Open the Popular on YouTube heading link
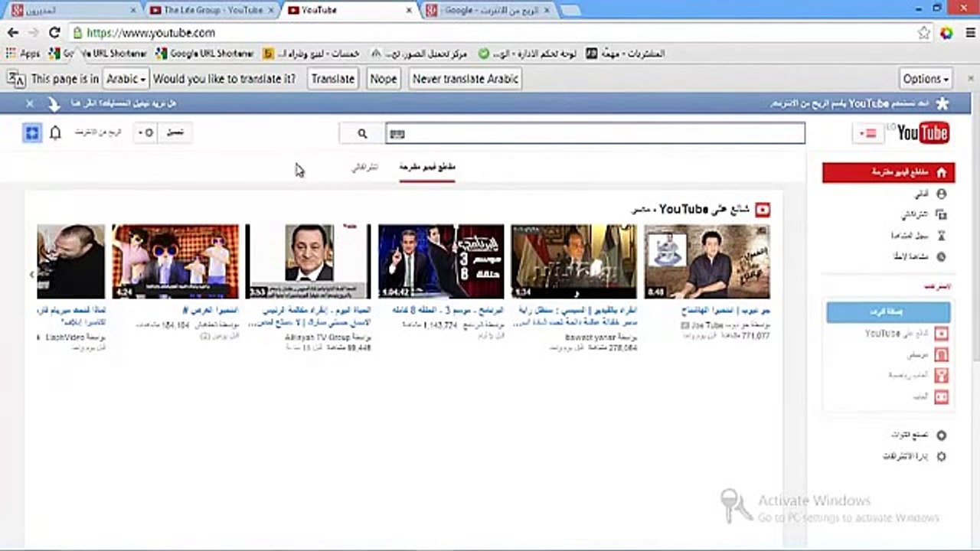This screenshot has width=980, height=551. tap(691, 209)
